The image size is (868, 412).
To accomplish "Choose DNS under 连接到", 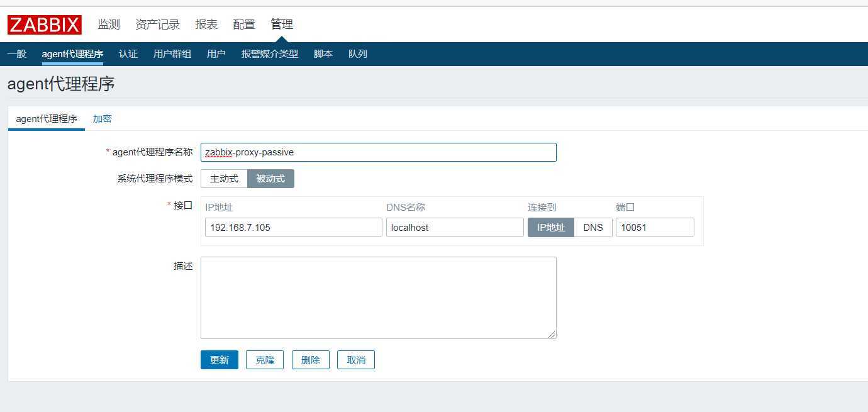I will coord(593,227).
